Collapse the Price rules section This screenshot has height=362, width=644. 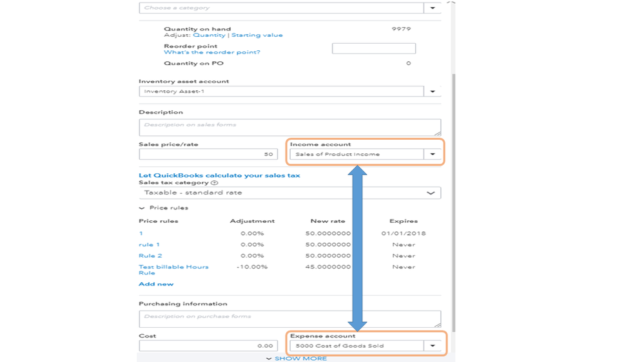point(142,208)
